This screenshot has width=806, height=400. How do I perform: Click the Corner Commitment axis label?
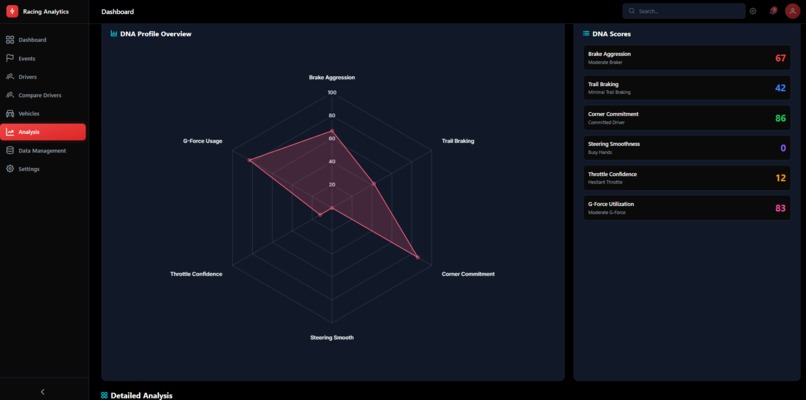click(468, 274)
